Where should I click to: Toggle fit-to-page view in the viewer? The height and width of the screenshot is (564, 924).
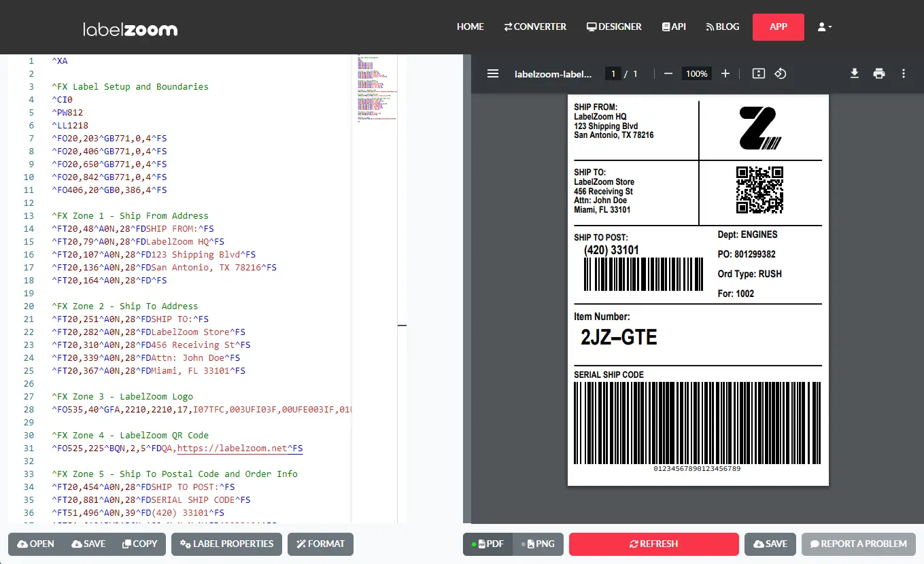coord(758,73)
